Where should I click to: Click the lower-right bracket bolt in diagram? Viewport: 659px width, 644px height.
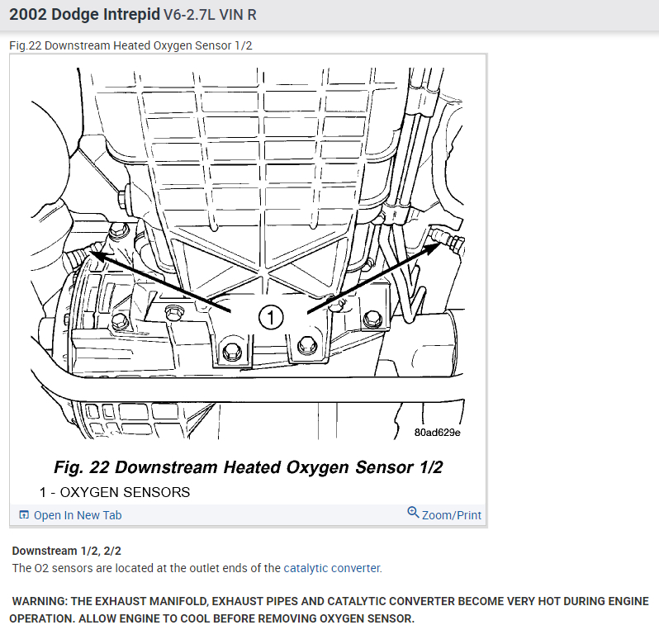click(307, 346)
